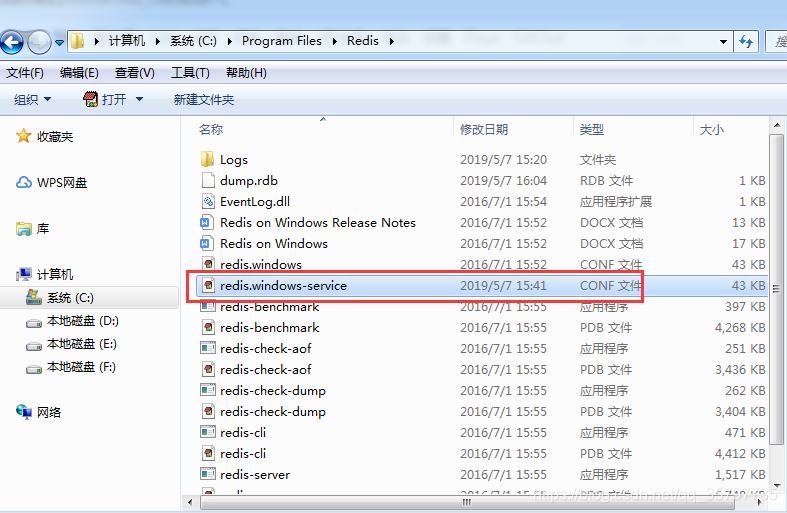Viewport: 787px width, 513px height.
Task: Open the 查看(V) menu
Action: [135, 73]
